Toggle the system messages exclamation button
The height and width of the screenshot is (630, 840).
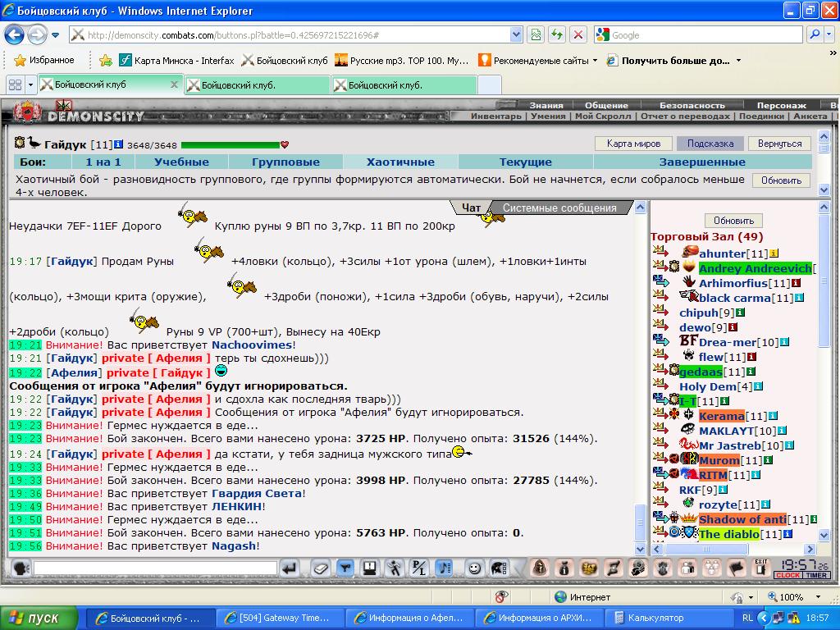(370, 568)
